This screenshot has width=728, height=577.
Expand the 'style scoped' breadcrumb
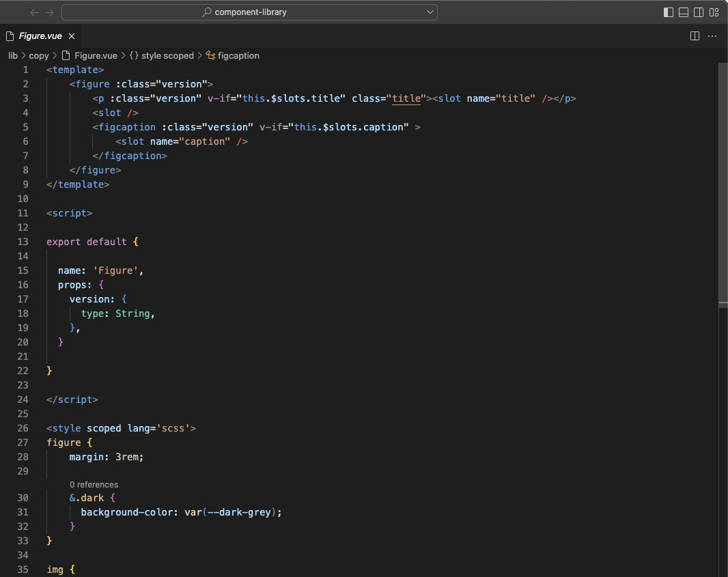[167, 56]
